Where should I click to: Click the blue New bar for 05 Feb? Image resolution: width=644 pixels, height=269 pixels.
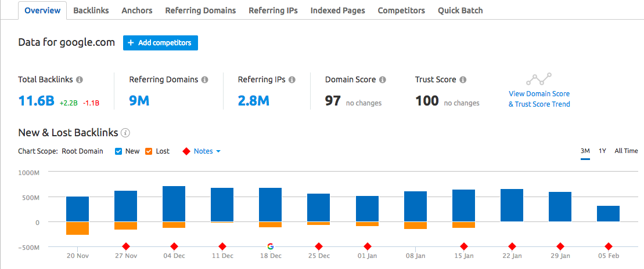pyautogui.click(x=608, y=214)
